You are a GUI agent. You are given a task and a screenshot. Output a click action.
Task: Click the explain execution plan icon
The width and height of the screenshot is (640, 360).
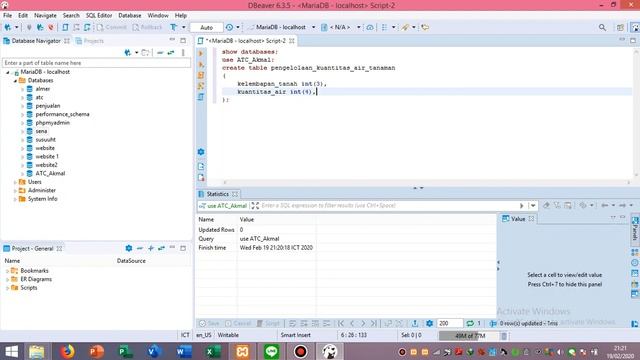pyautogui.click(x=201, y=86)
